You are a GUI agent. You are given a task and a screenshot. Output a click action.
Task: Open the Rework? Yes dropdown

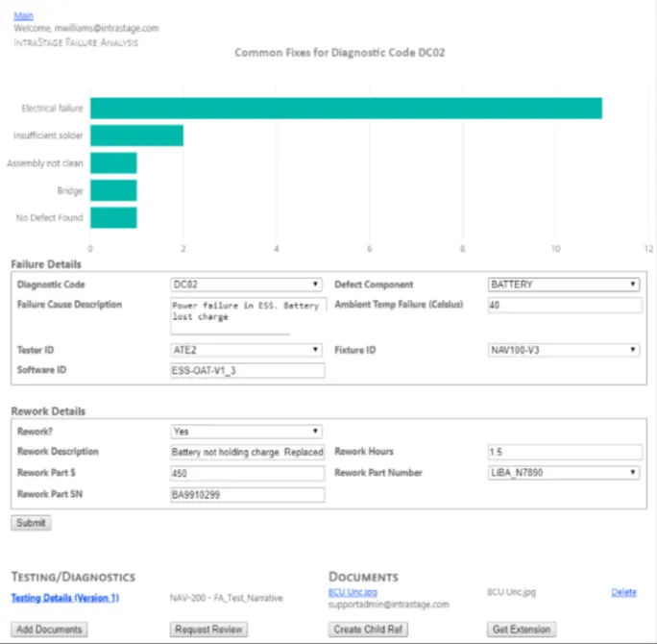(x=246, y=432)
